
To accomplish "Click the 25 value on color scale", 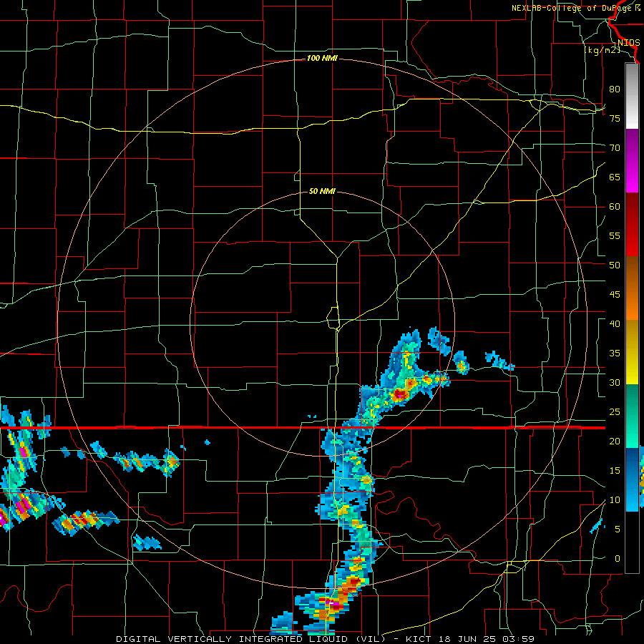I will pyautogui.click(x=615, y=412).
